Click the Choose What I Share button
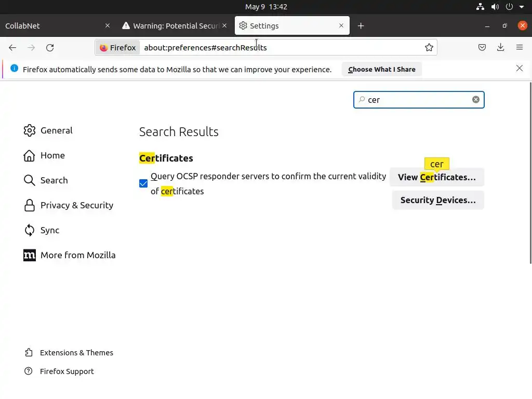Image resolution: width=532 pixels, height=399 pixels. [x=382, y=70]
